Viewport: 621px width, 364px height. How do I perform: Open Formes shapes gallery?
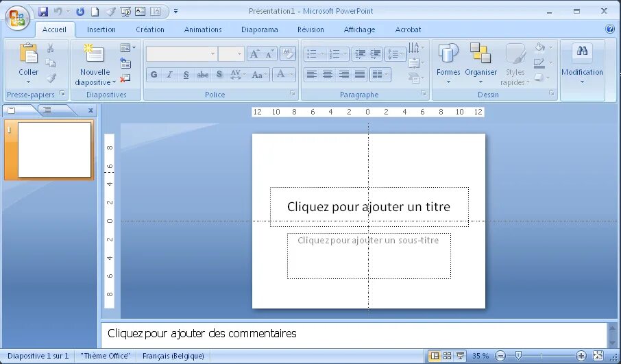point(448,63)
